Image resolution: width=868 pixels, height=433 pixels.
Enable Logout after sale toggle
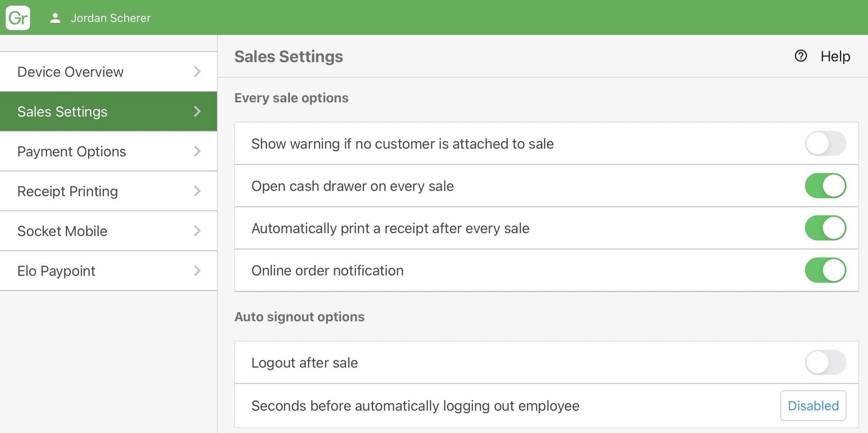tap(825, 362)
